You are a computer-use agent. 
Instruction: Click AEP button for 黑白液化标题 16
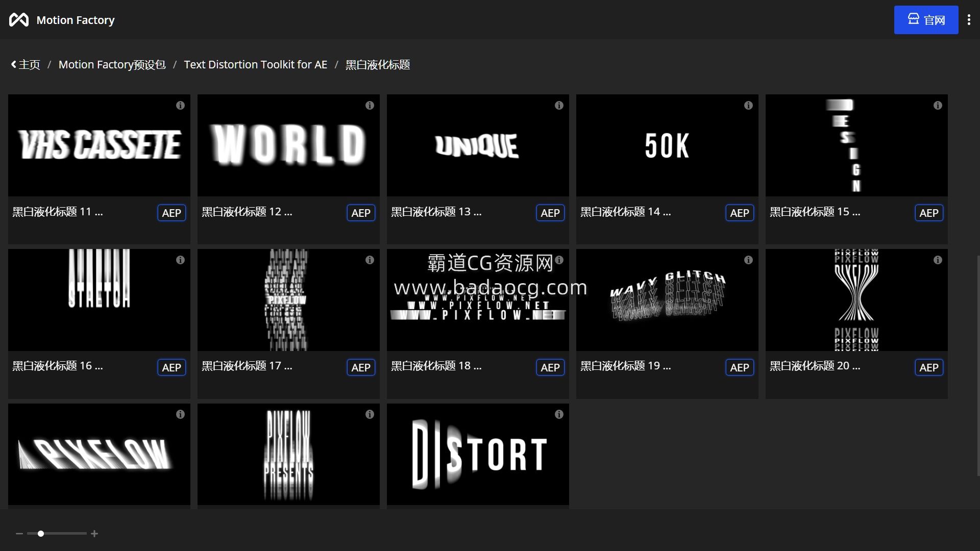tap(171, 367)
